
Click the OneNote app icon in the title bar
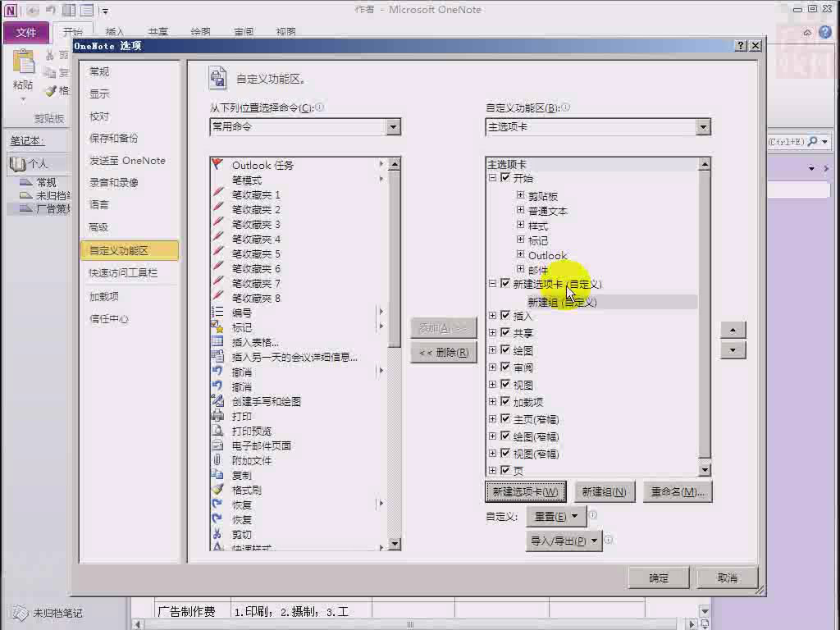(x=10, y=10)
